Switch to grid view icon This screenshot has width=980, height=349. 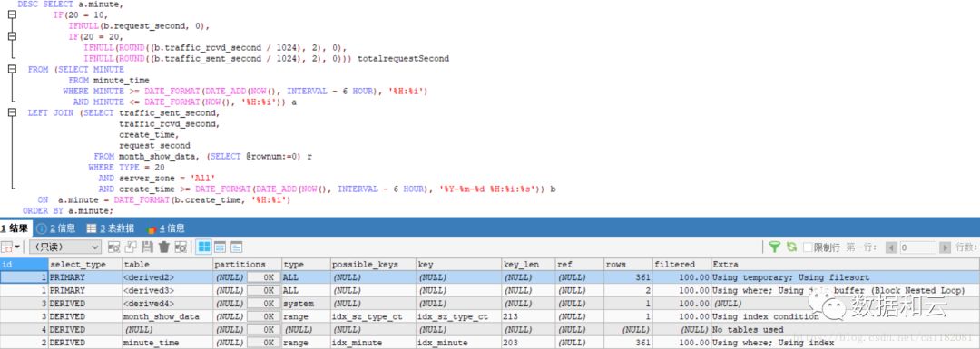click(x=204, y=247)
